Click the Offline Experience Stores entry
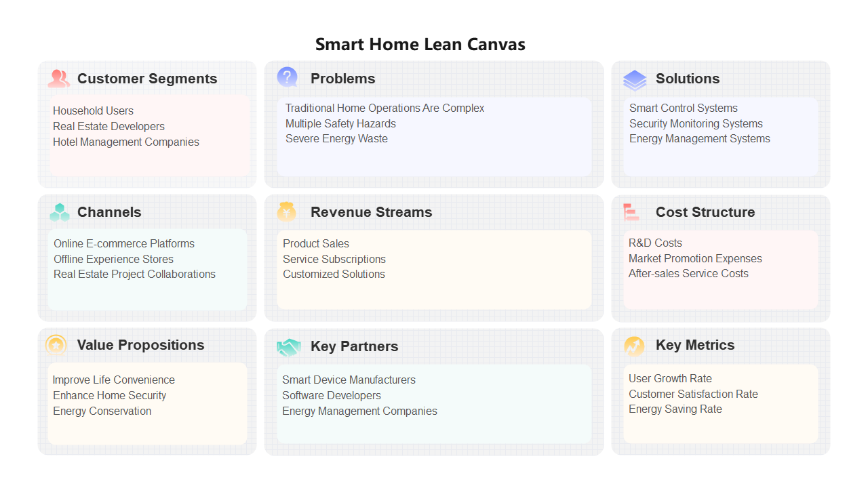868x488 pixels. point(113,259)
